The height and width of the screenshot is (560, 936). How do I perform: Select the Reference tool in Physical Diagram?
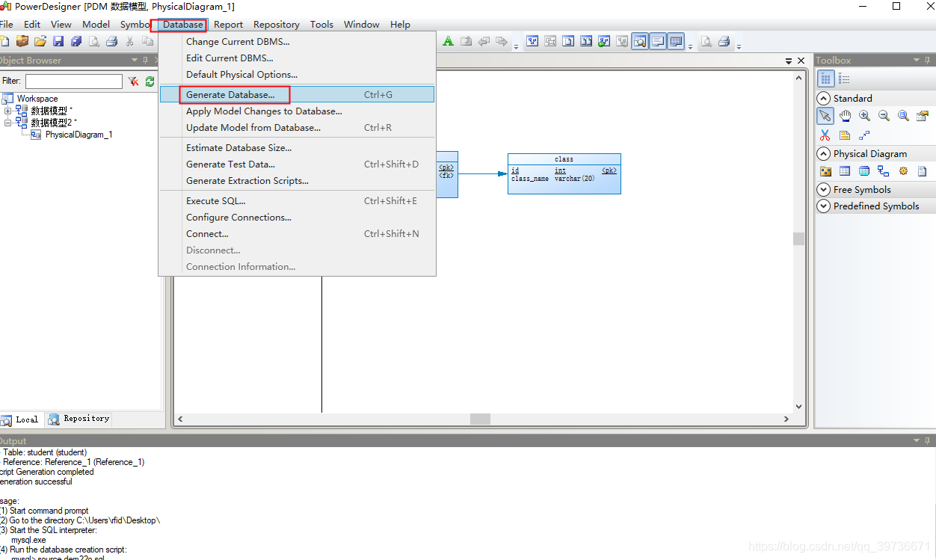click(884, 171)
